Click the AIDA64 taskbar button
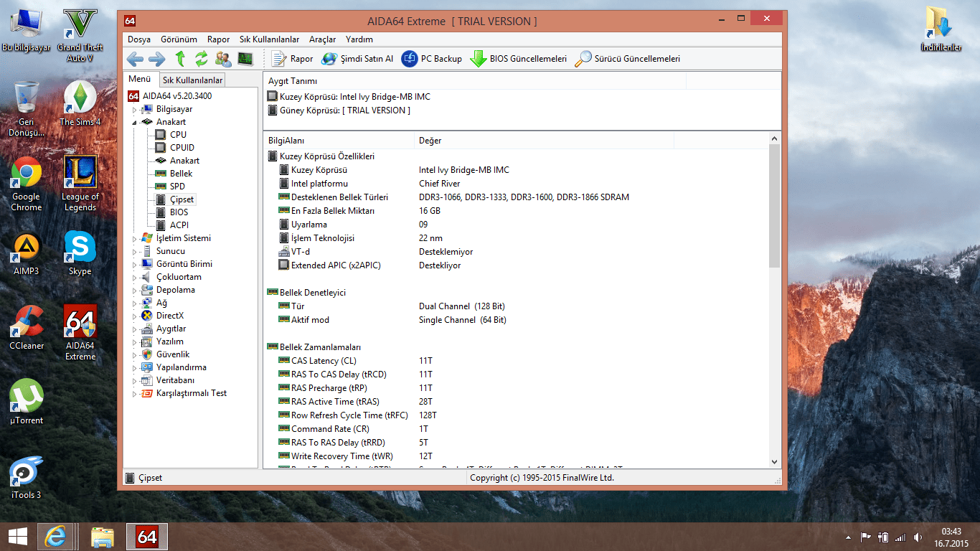Image resolution: width=980 pixels, height=551 pixels. tap(147, 537)
